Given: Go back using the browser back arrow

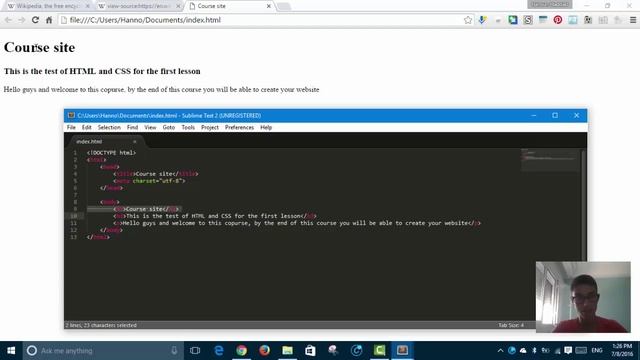Looking at the screenshot, I should (8, 20).
